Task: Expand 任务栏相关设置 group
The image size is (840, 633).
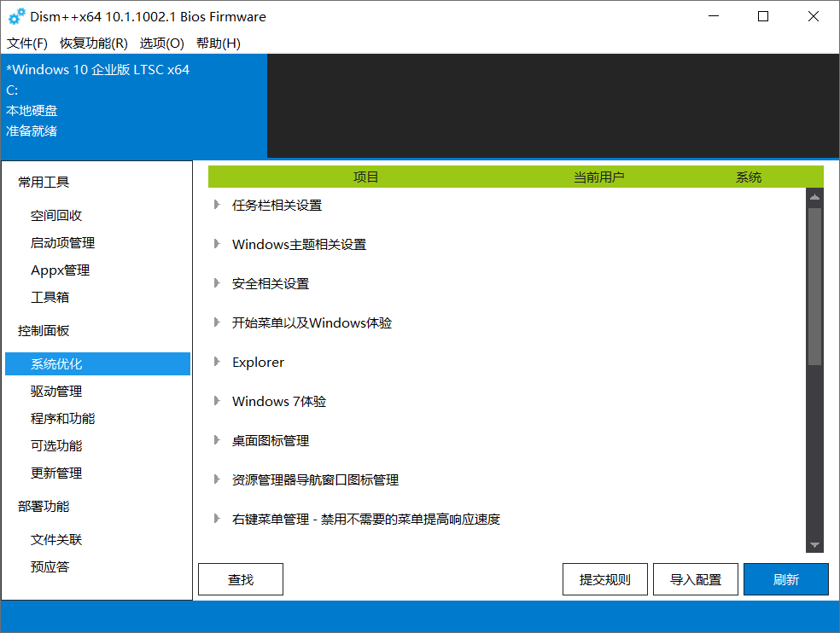Action: pos(217,205)
